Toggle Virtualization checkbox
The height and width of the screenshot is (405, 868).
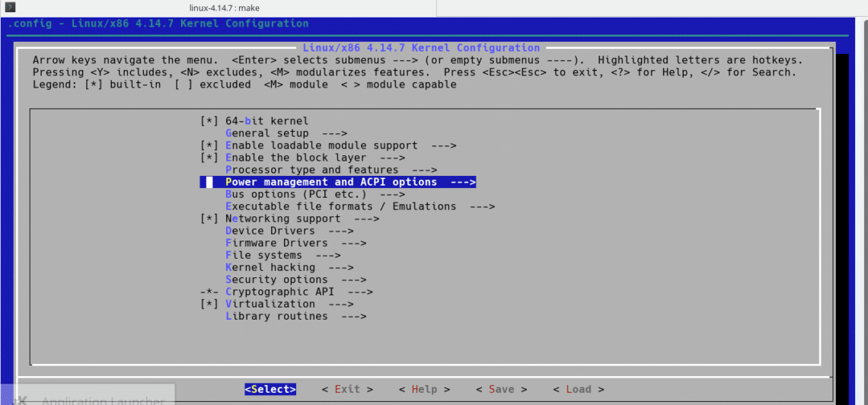(x=209, y=305)
